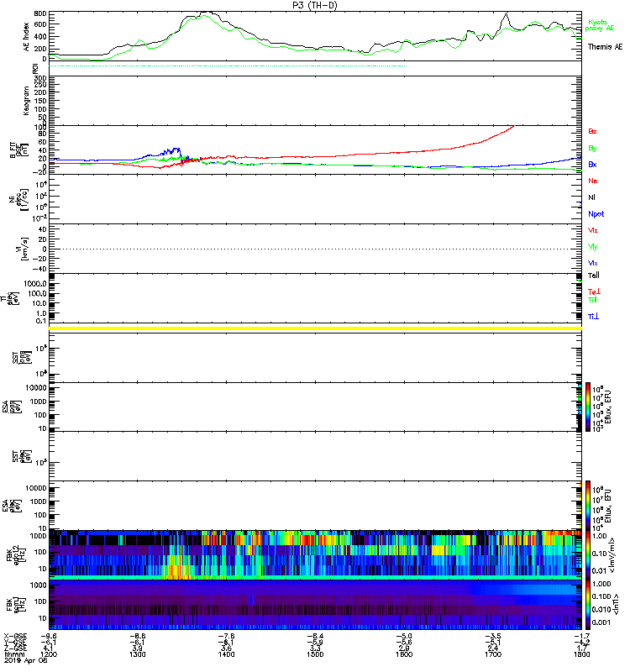Click the "FBK scm1 [Hz]" axis label

pyautogui.click(x=15, y=604)
